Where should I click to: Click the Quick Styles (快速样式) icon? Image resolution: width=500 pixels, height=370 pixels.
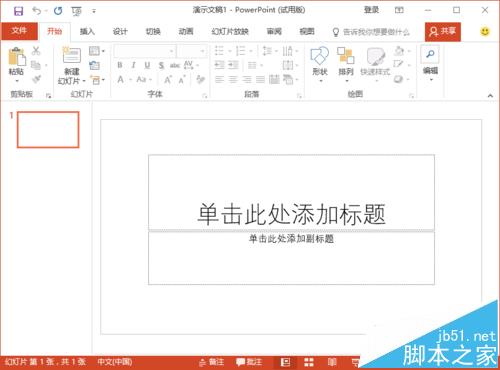[376, 56]
